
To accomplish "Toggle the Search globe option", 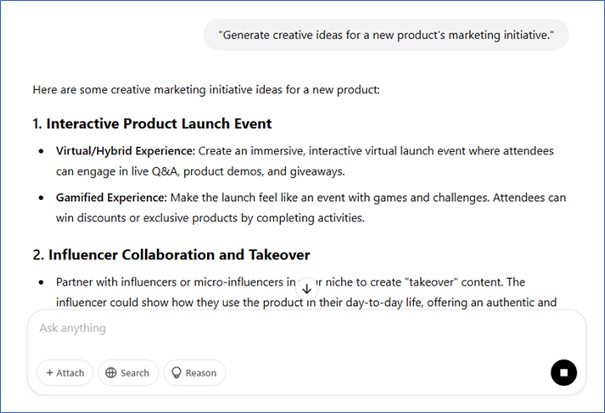I will [x=127, y=373].
